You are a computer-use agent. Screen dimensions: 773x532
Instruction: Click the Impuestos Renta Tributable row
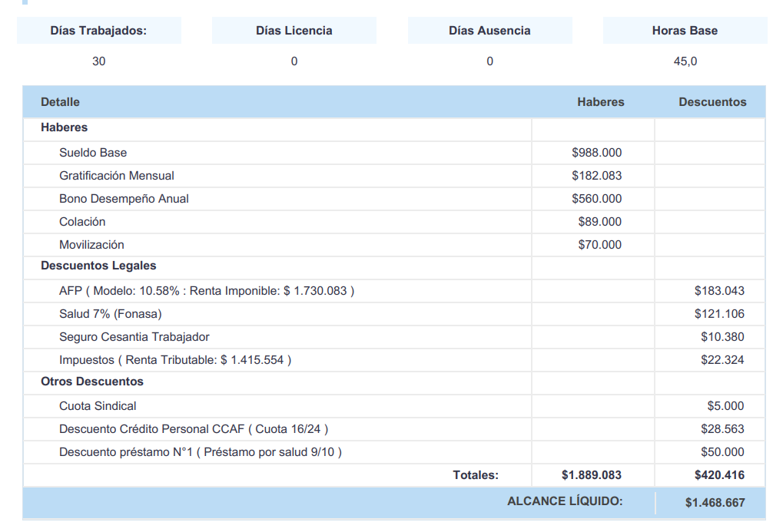[175, 360]
